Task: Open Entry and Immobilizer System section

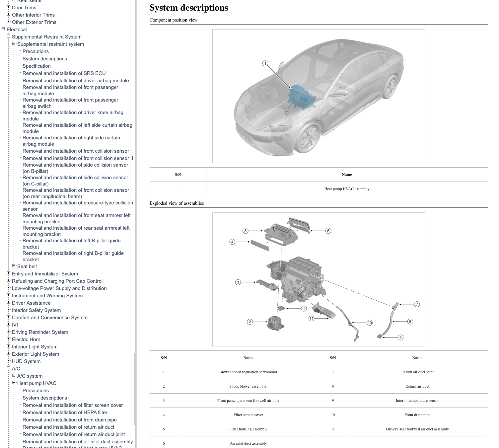Action: click(x=45, y=274)
